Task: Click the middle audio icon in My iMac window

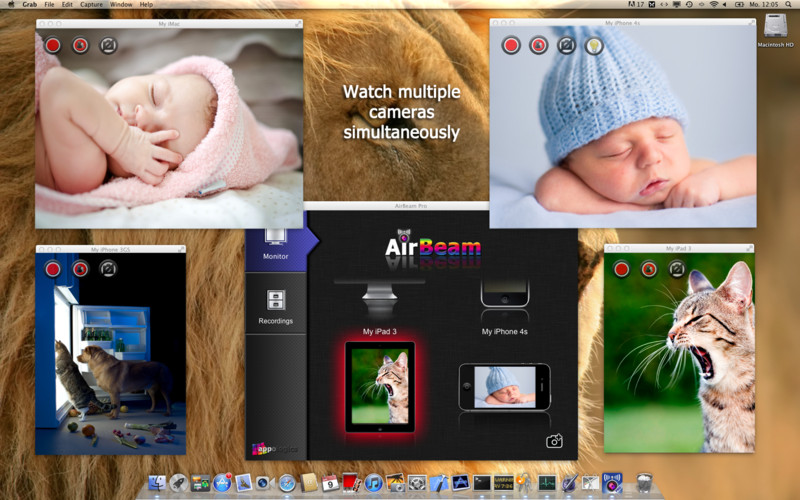Action: [x=80, y=45]
